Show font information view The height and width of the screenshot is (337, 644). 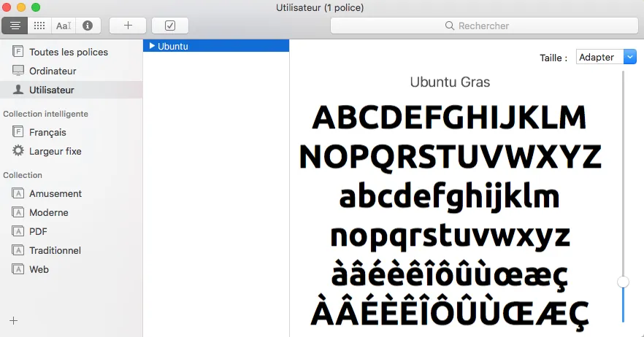click(x=88, y=26)
